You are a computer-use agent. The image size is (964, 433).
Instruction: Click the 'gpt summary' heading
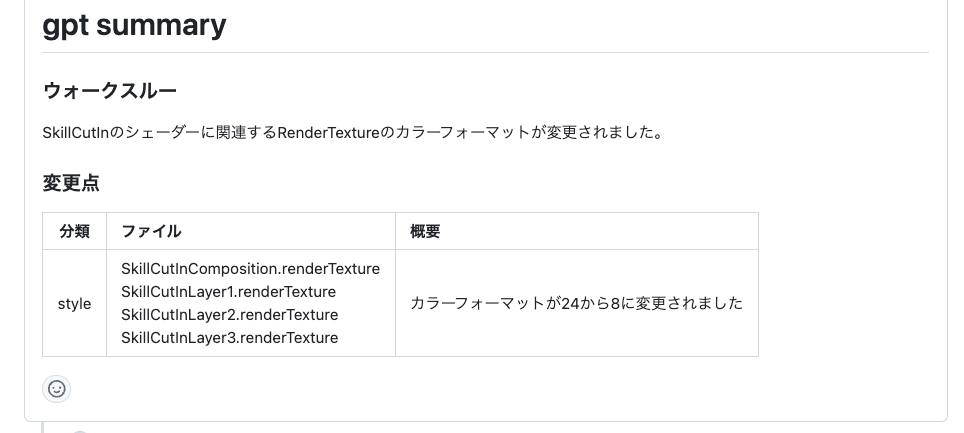(134, 25)
